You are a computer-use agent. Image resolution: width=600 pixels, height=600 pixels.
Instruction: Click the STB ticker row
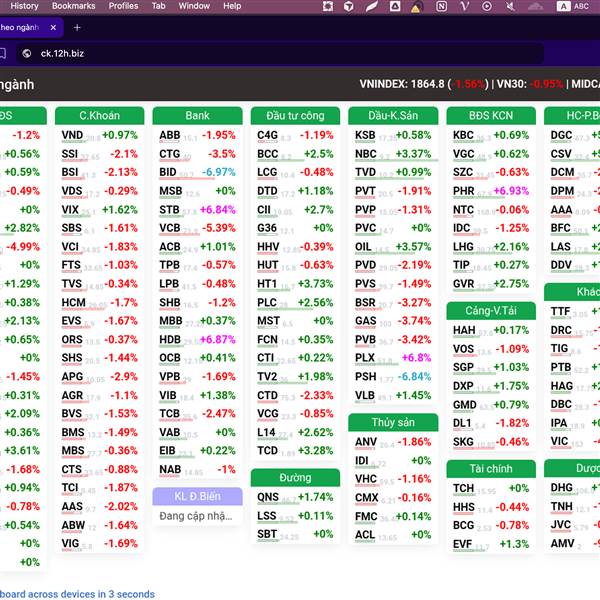[x=197, y=210]
